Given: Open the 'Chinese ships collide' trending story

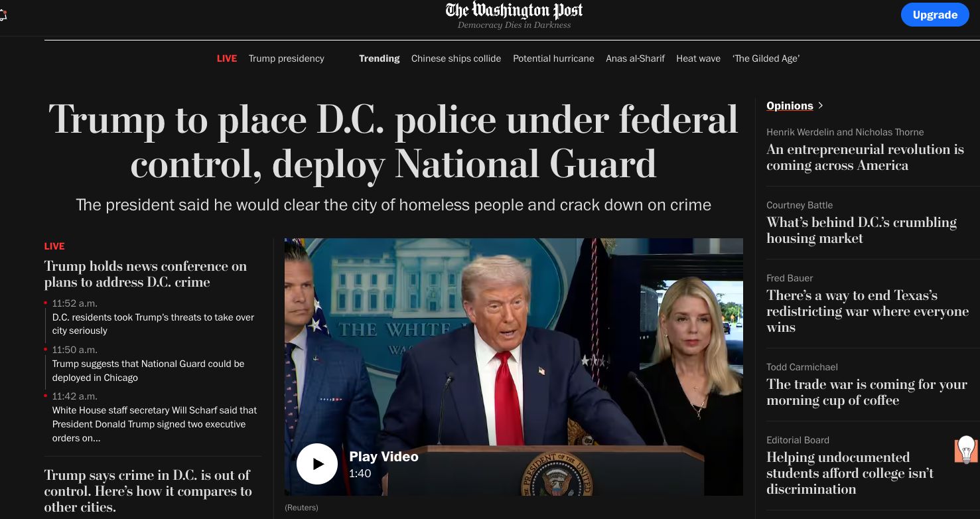Looking at the screenshot, I should tap(456, 58).
